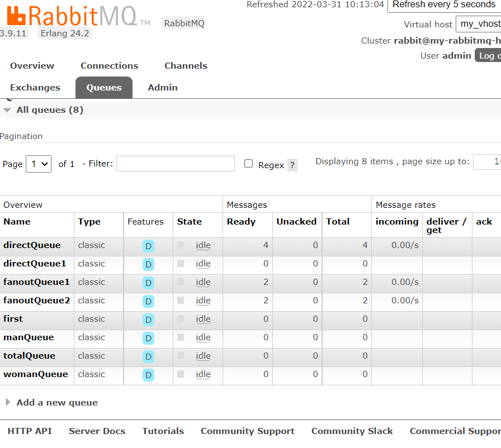501x448 pixels.
Task: Click the RabbitMQ cluster name tag
Action: tap(184, 23)
